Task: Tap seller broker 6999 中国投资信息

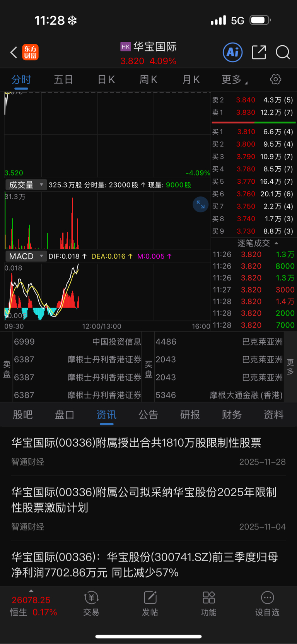Action: pos(77,342)
